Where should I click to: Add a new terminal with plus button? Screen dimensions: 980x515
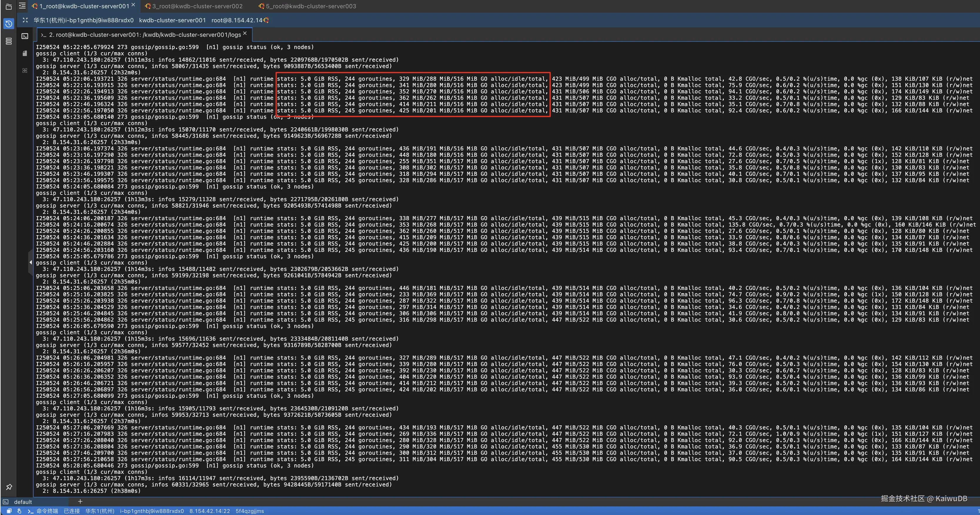coord(80,501)
